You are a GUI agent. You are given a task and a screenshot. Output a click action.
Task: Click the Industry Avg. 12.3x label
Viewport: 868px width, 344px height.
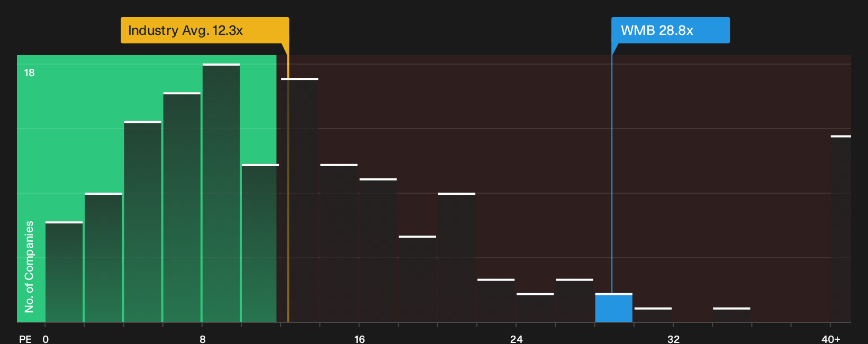pos(205,30)
